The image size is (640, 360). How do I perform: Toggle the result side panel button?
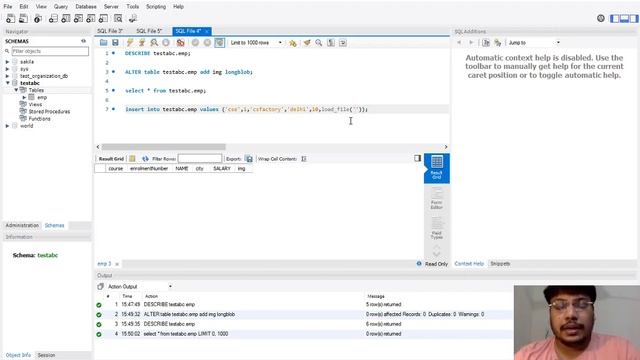pyautogui.click(x=417, y=158)
